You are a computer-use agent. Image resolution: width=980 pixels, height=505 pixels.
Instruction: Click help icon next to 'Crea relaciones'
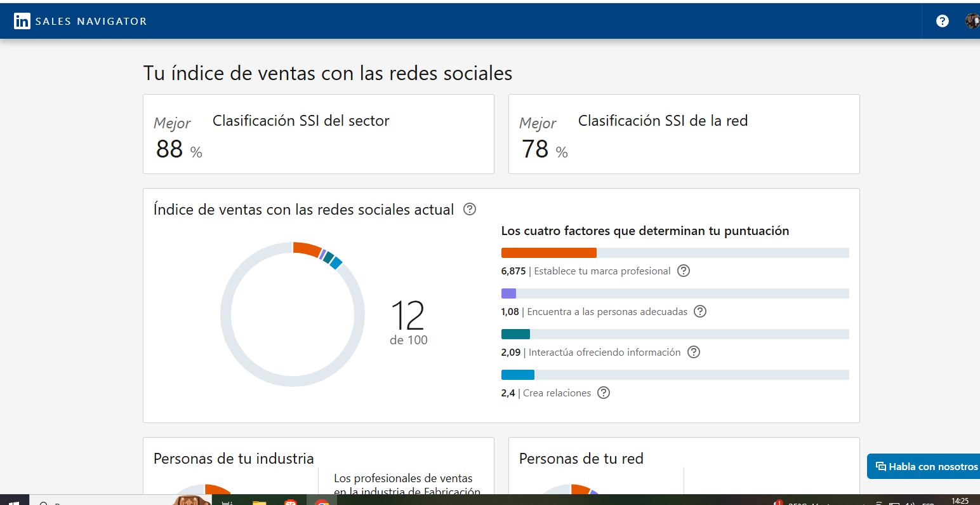coord(604,393)
